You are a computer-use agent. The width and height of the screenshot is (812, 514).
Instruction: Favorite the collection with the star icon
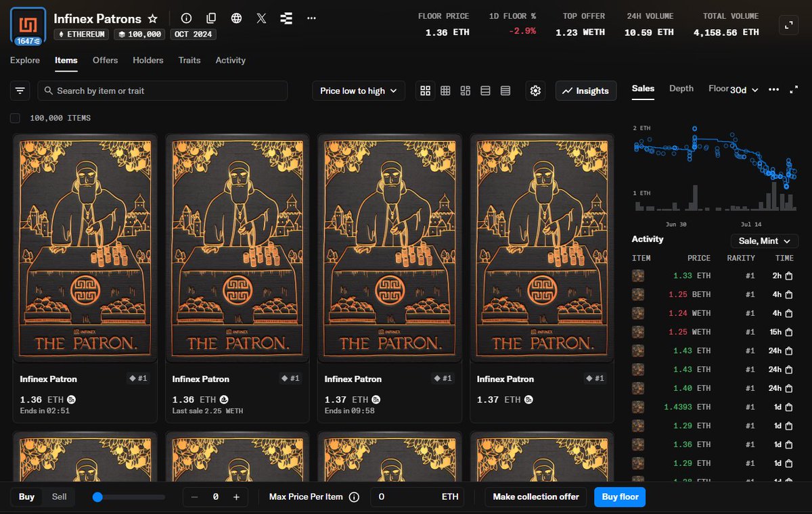(x=153, y=18)
